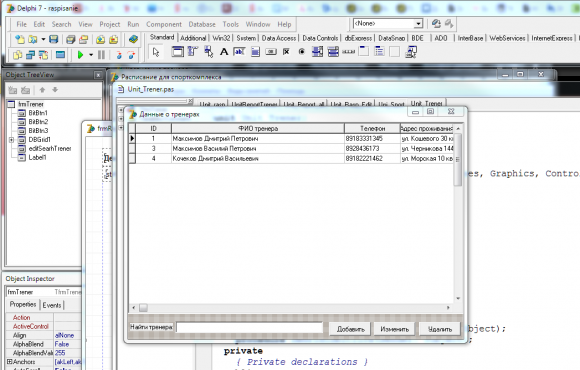Click the Удалить button

point(440,329)
